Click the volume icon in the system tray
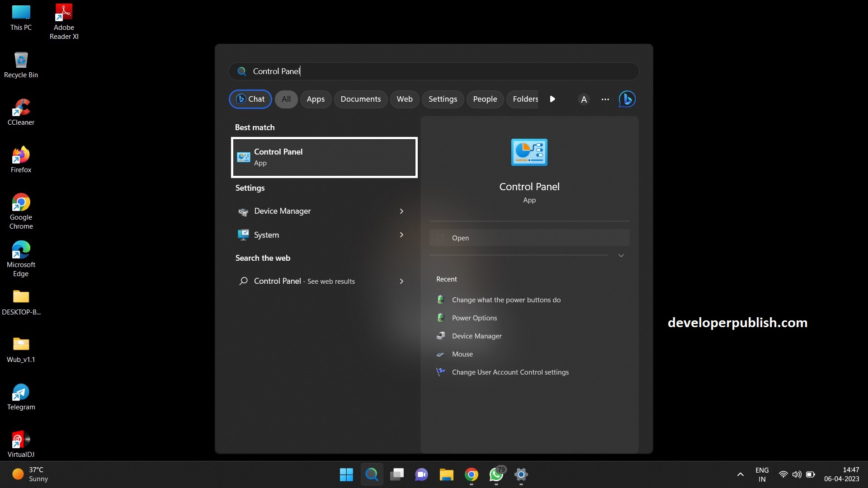 [796, 475]
